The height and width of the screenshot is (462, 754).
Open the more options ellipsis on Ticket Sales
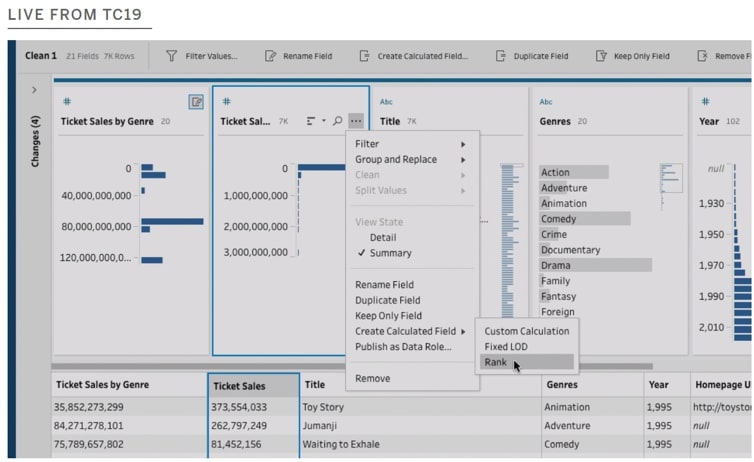click(356, 121)
